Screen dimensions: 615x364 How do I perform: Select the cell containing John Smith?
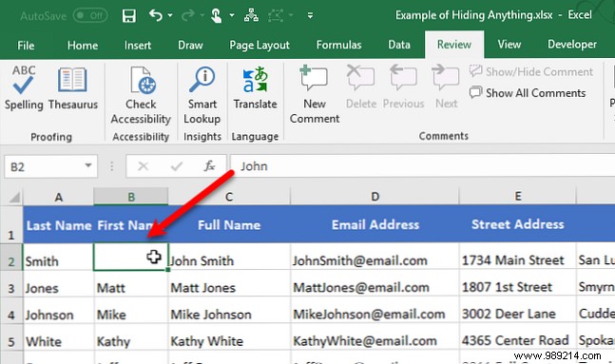(229, 258)
